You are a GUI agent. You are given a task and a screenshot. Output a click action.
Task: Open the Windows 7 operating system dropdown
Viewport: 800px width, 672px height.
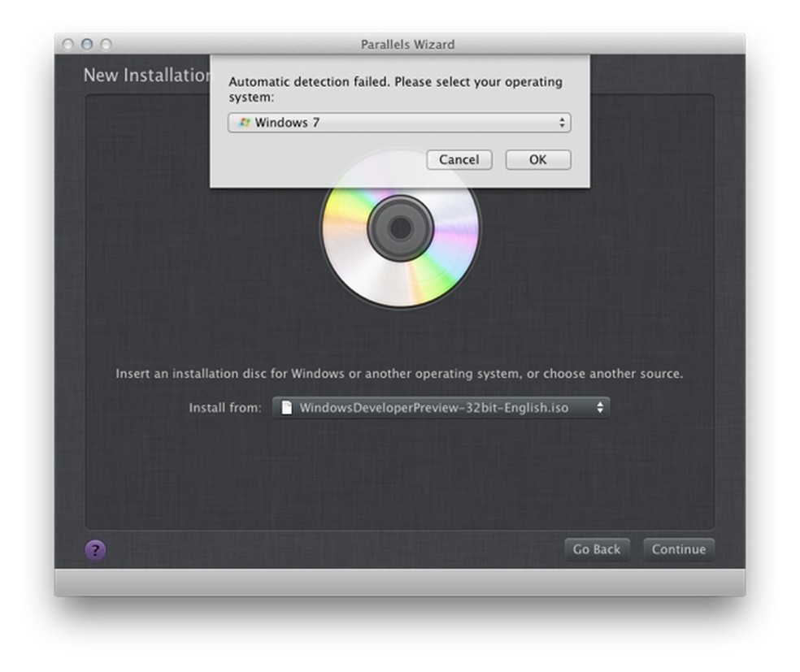tap(399, 123)
